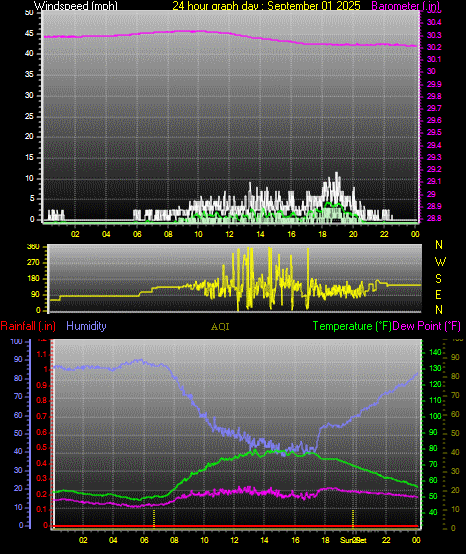Click the E compass direction label
The height and width of the screenshot is (554, 466).
pyautogui.click(x=438, y=294)
